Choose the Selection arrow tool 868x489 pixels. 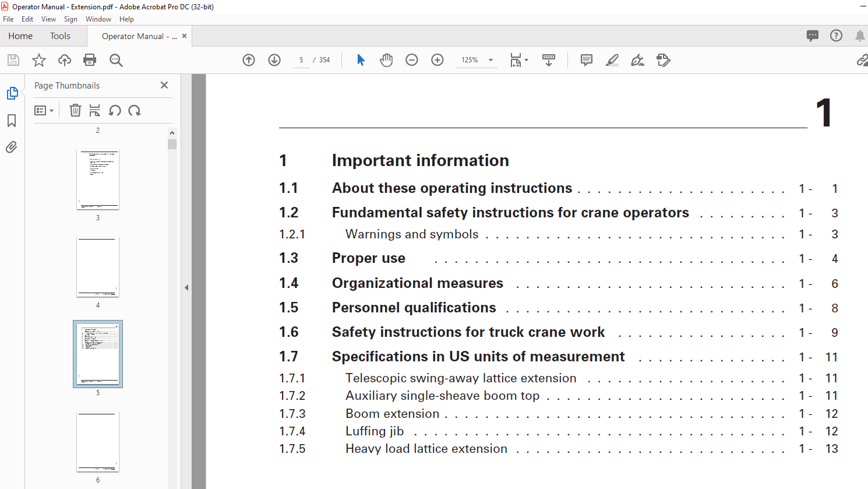(x=361, y=60)
